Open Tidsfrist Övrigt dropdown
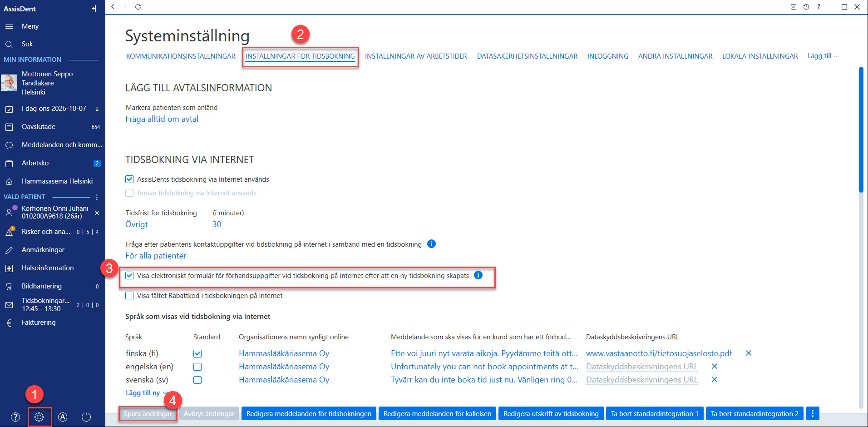The image size is (868, 427). point(137,224)
